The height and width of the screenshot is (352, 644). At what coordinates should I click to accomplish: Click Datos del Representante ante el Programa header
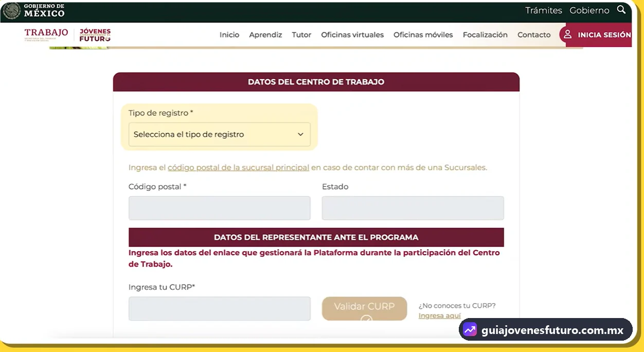point(316,237)
